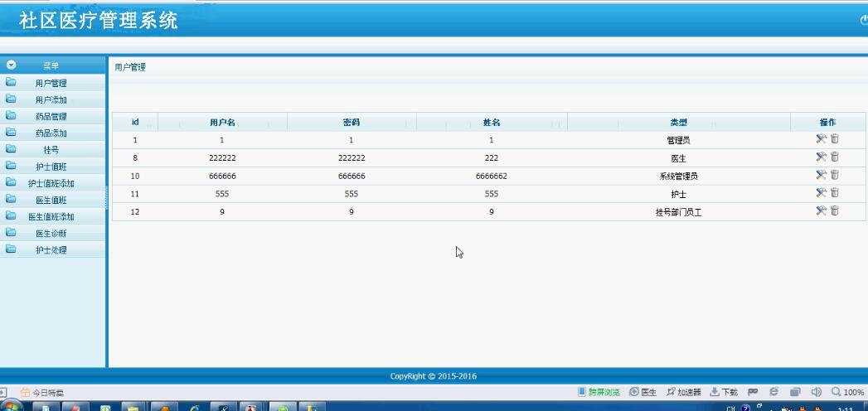
Task: Click folder icon beside 用户管理
Action: 11,82
